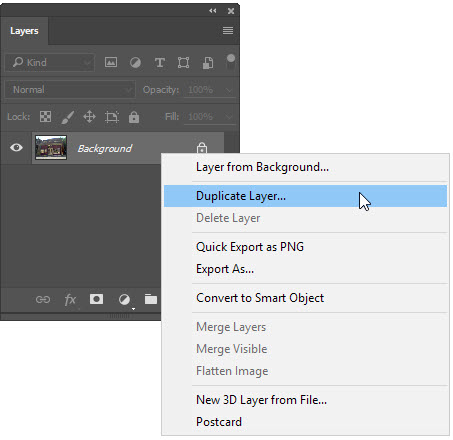Toggle lock transparent pixels icon

(x=45, y=117)
